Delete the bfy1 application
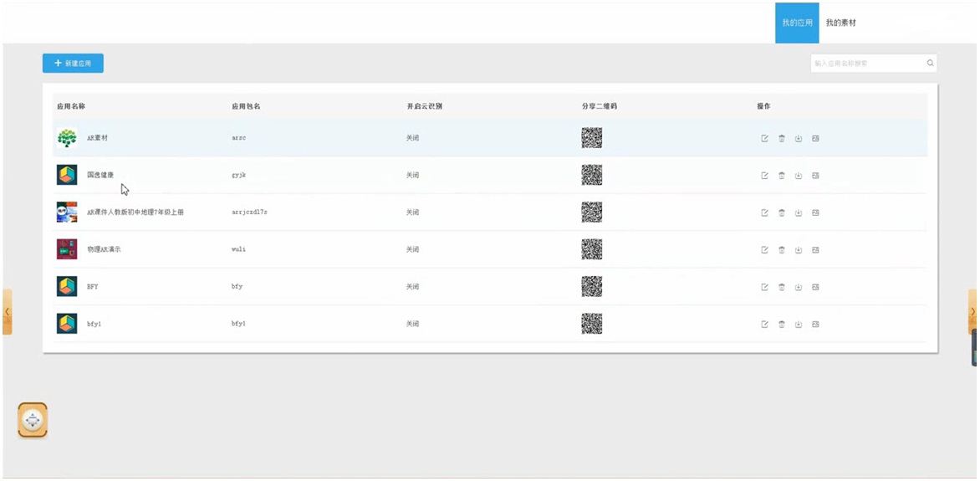980x481 pixels. pyautogui.click(x=781, y=324)
